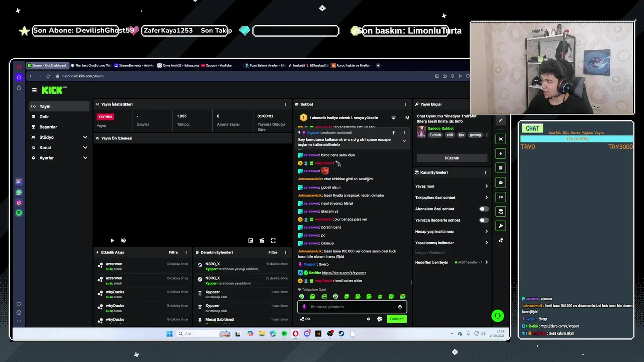Expand the Kanal sidebar section
644x362 pixels.
pos(59,147)
